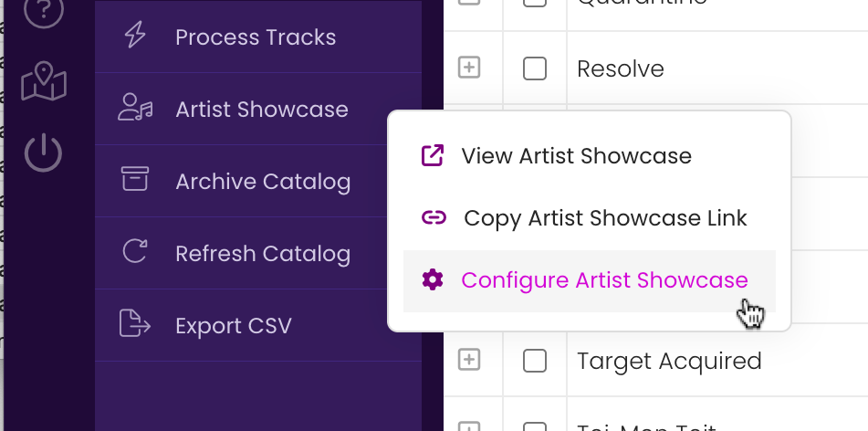Click the Export CSV file icon
The image size is (868, 431).
tap(134, 323)
